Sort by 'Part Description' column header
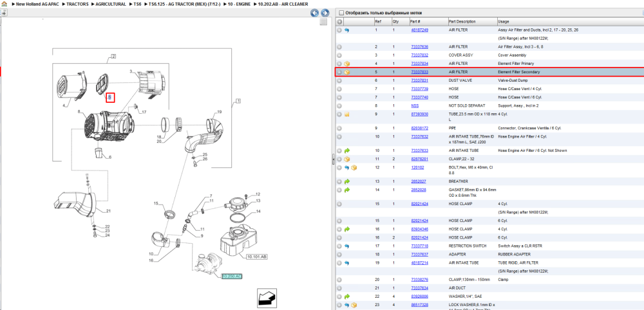644x310 pixels. pos(462,21)
